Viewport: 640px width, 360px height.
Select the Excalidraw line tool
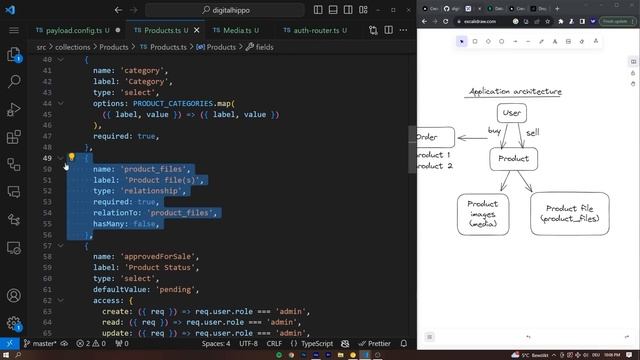tap(528, 41)
